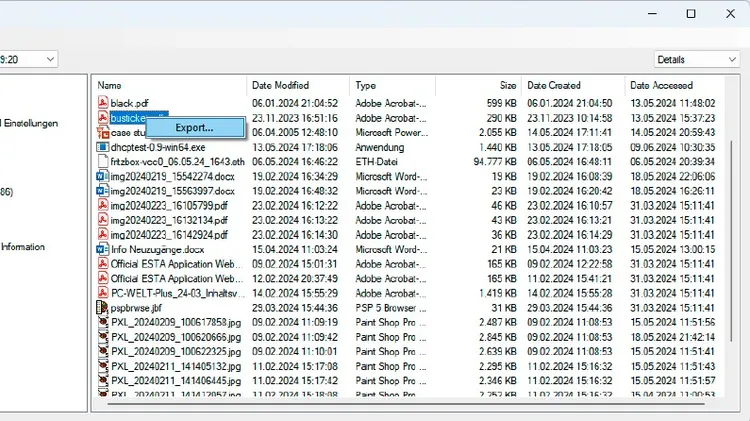
Task: Click the Paint Shop icon of PXL_20240209_100622325.jpg
Action: (x=103, y=351)
